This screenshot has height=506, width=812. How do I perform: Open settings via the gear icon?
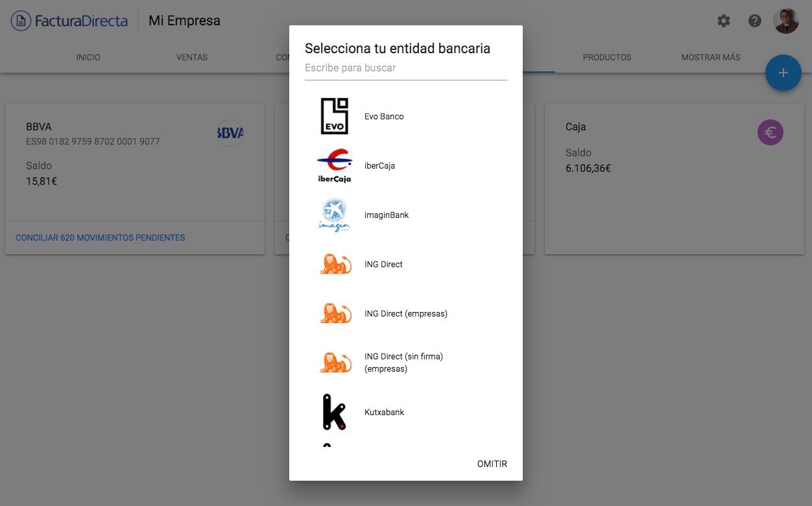(724, 21)
